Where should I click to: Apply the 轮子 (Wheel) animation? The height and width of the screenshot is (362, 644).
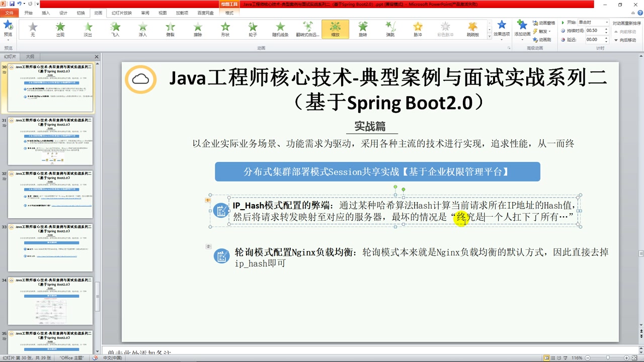click(x=253, y=29)
